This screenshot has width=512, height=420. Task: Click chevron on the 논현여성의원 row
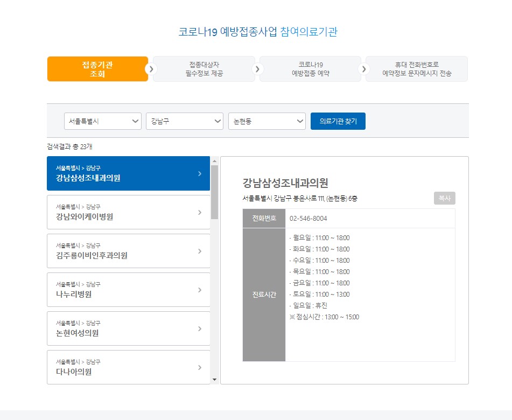pos(200,329)
